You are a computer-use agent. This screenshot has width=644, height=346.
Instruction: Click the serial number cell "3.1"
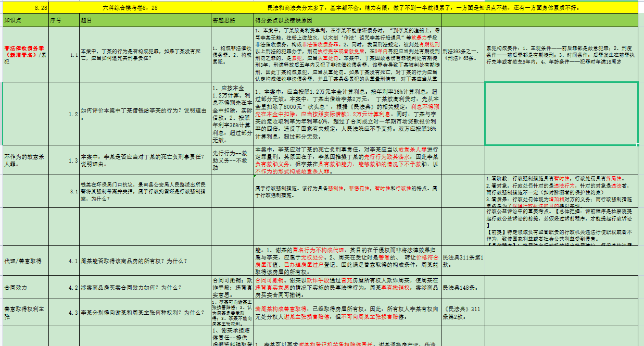coord(64,191)
